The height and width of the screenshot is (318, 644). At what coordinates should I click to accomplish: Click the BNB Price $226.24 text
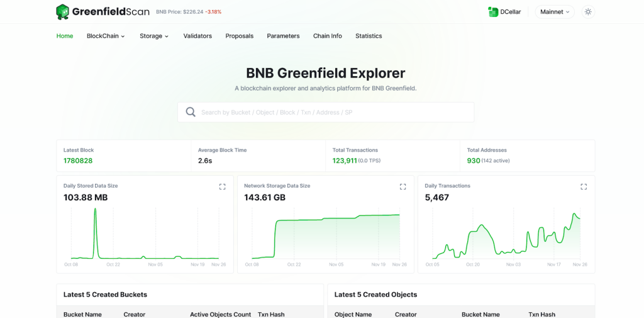click(179, 12)
